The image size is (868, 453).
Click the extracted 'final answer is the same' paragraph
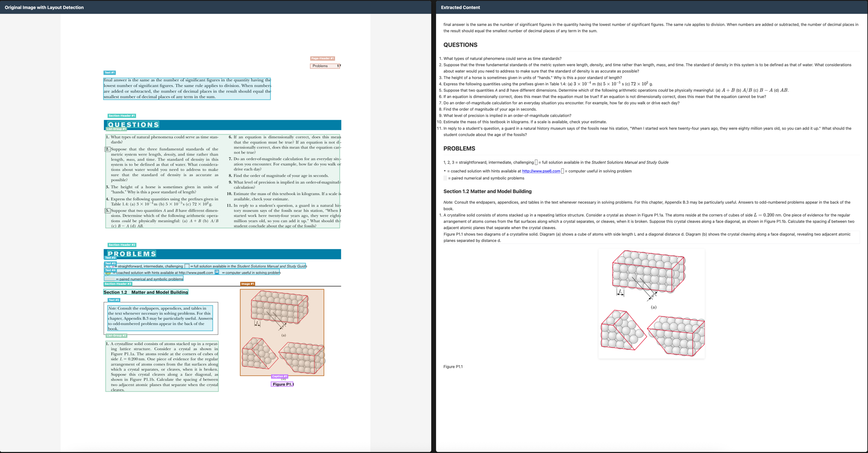point(651,28)
